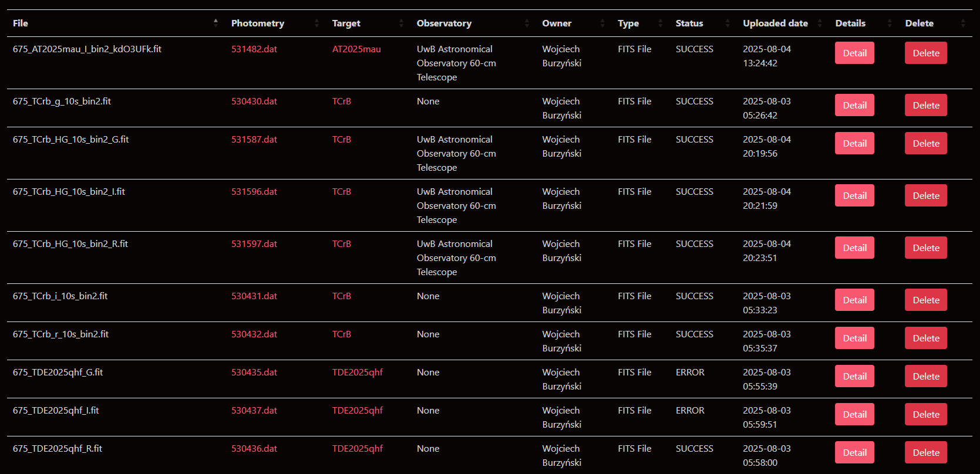Image resolution: width=980 pixels, height=474 pixels.
Task: Click sort arrows in Photometry column header
Action: point(316,23)
